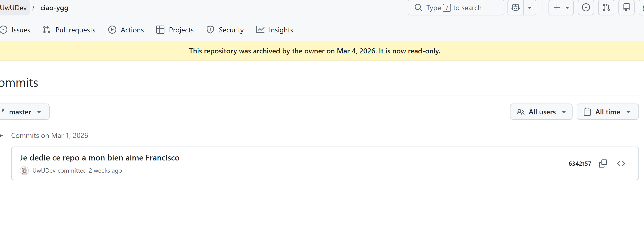
Task: Copy full SHA for commit 6342157
Action: [603, 163]
